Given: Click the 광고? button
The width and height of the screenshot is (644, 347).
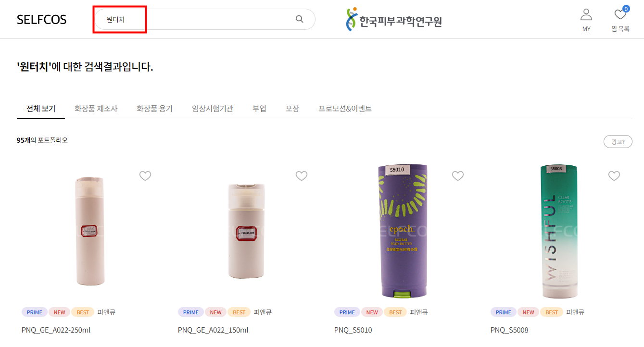Looking at the screenshot, I should click(618, 141).
